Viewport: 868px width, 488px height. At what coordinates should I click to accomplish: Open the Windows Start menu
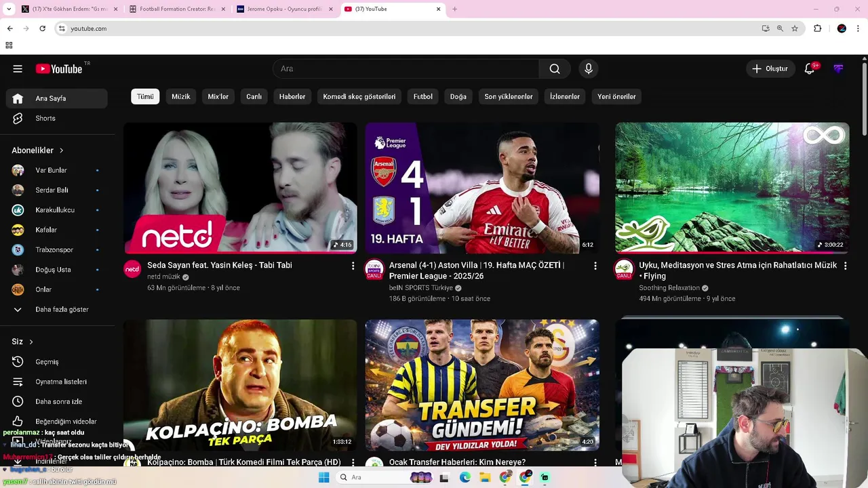(324, 477)
